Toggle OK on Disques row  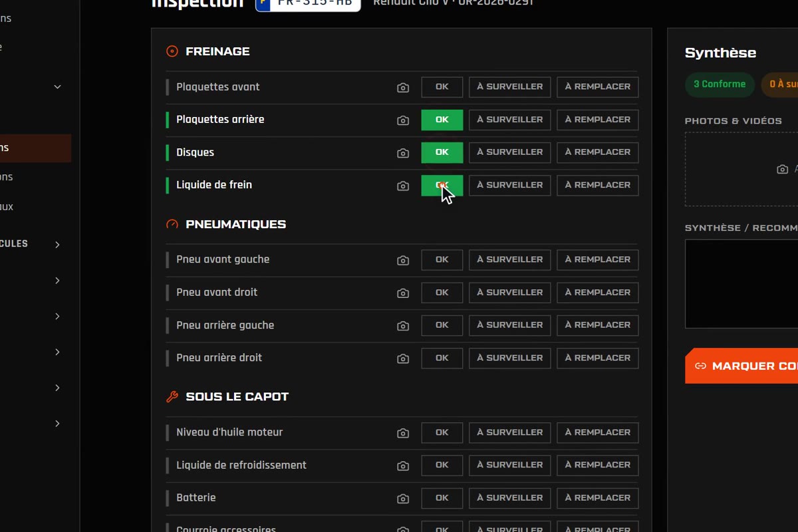coord(442,152)
